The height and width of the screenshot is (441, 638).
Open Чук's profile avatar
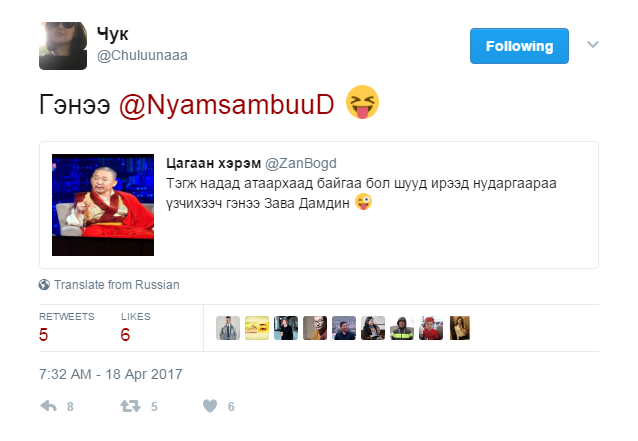(63, 46)
